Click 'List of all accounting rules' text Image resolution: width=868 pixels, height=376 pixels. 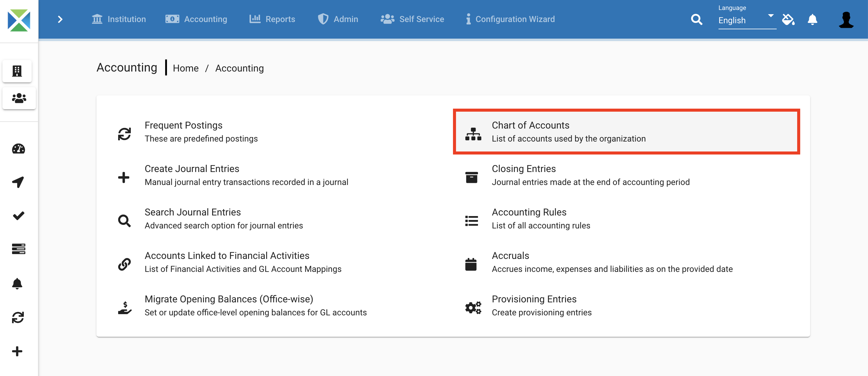(x=541, y=225)
